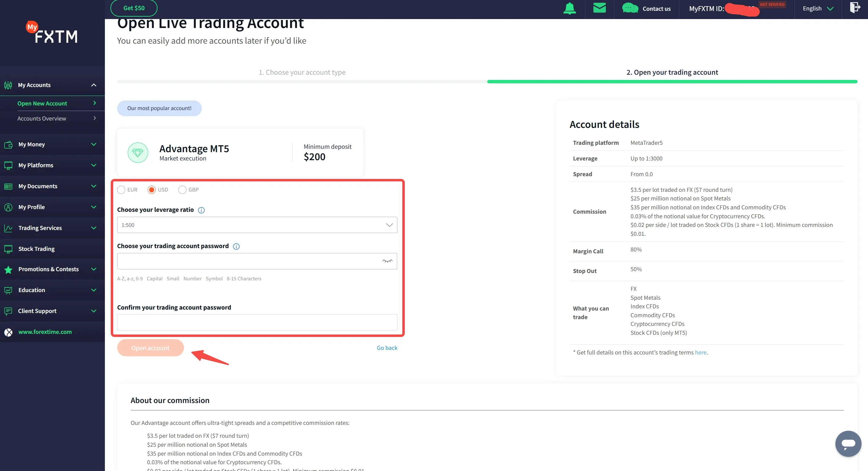Viewport: 868px width, 471px height.
Task: Click the Education board icon
Action: click(x=8, y=290)
